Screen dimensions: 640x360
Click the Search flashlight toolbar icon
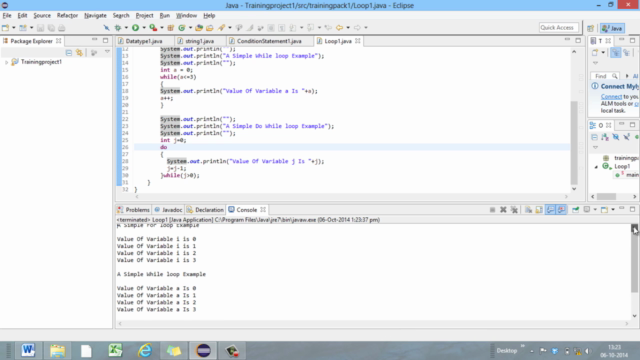(221, 28)
